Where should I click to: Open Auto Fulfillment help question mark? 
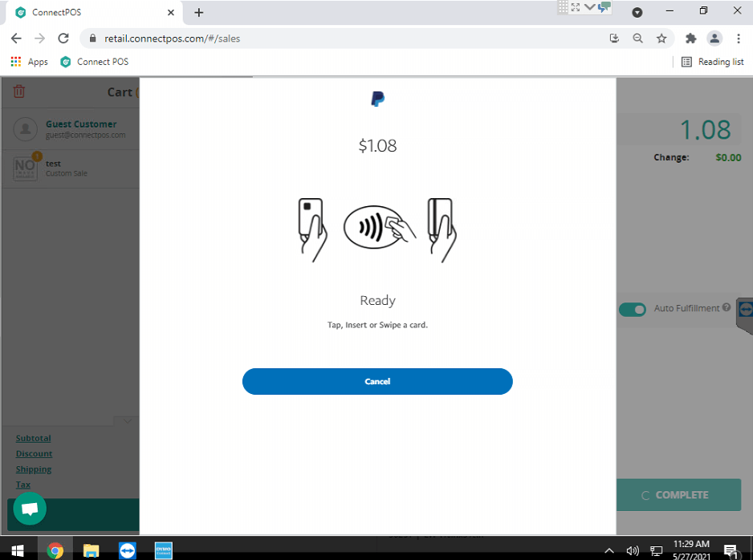727,307
